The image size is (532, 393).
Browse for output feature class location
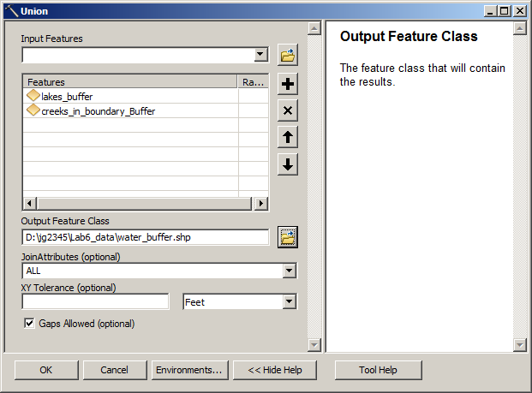coord(288,237)
